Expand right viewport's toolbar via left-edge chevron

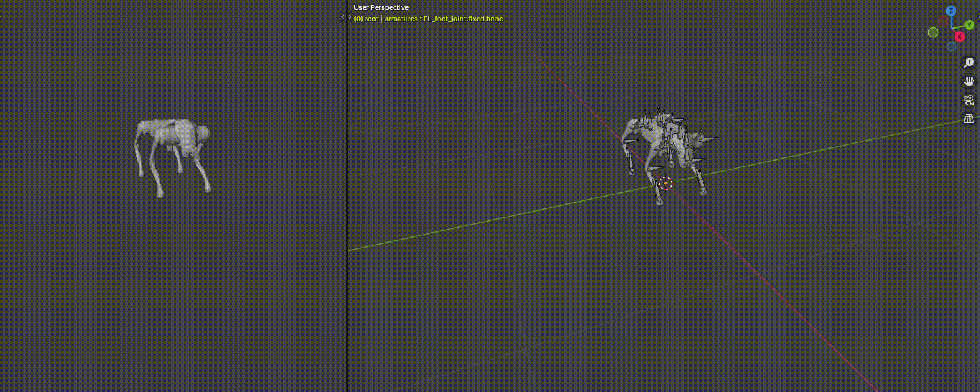(350, 17)
